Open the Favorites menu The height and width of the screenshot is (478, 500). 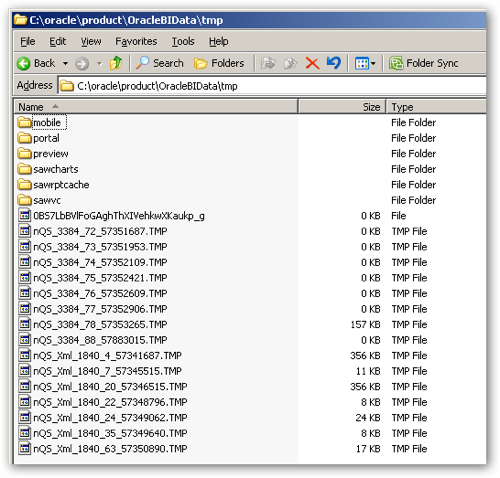[x=136, y=41]
